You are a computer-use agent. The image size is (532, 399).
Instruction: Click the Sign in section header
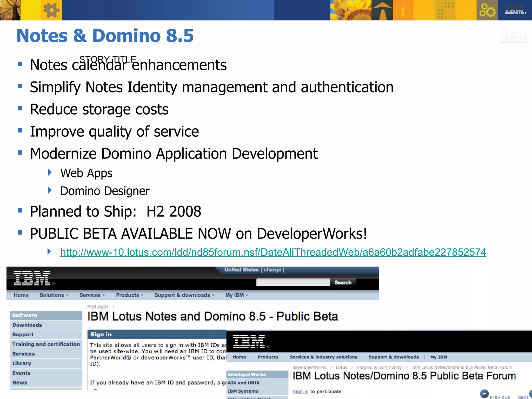(x=157, y=335)
